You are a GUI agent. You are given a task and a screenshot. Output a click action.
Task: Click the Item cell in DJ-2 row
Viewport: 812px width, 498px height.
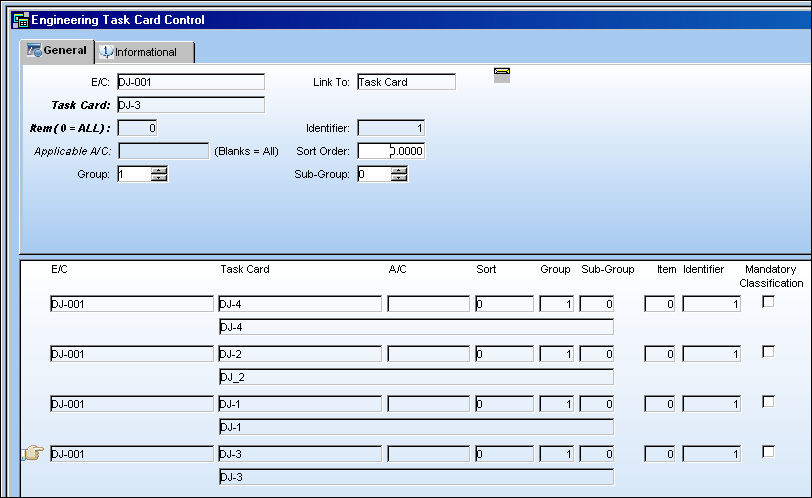click(x=660, y=354)
